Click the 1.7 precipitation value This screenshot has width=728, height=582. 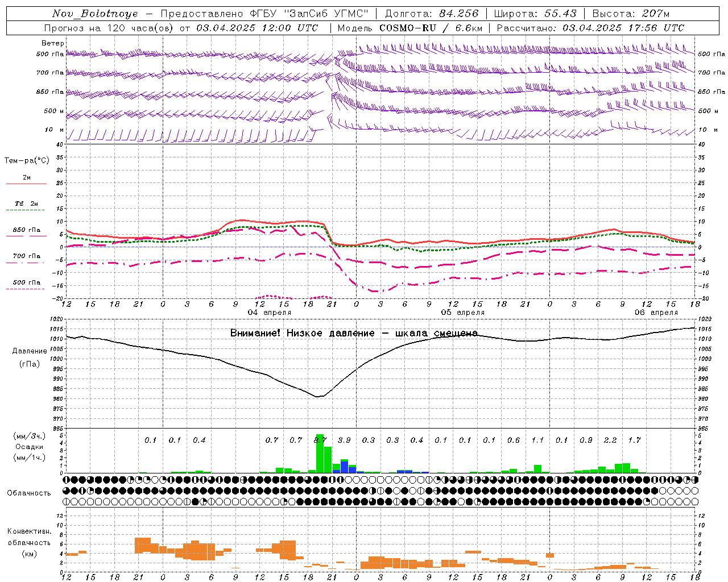(634, 440)
